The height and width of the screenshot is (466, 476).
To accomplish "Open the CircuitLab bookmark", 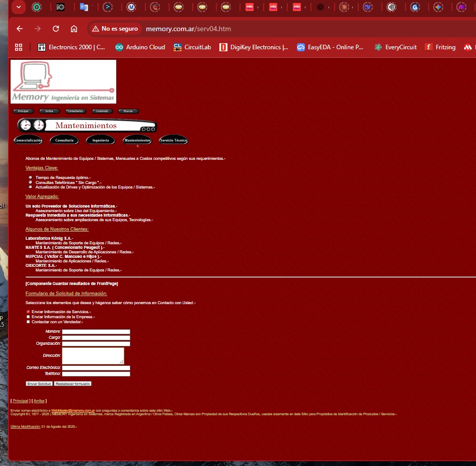I will pos(192,47).
